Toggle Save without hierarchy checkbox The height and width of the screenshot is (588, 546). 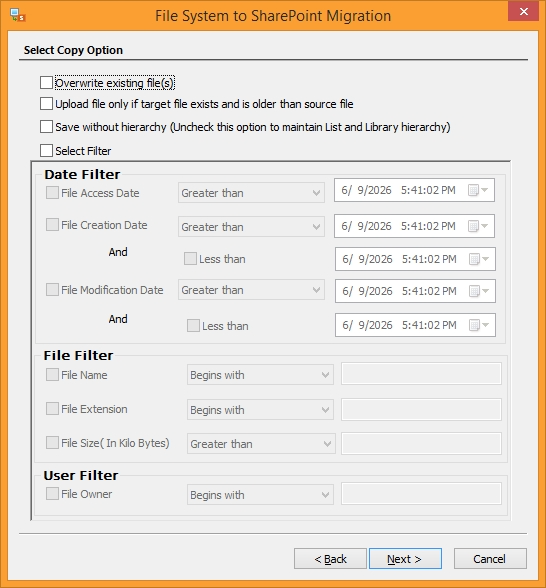46,127
